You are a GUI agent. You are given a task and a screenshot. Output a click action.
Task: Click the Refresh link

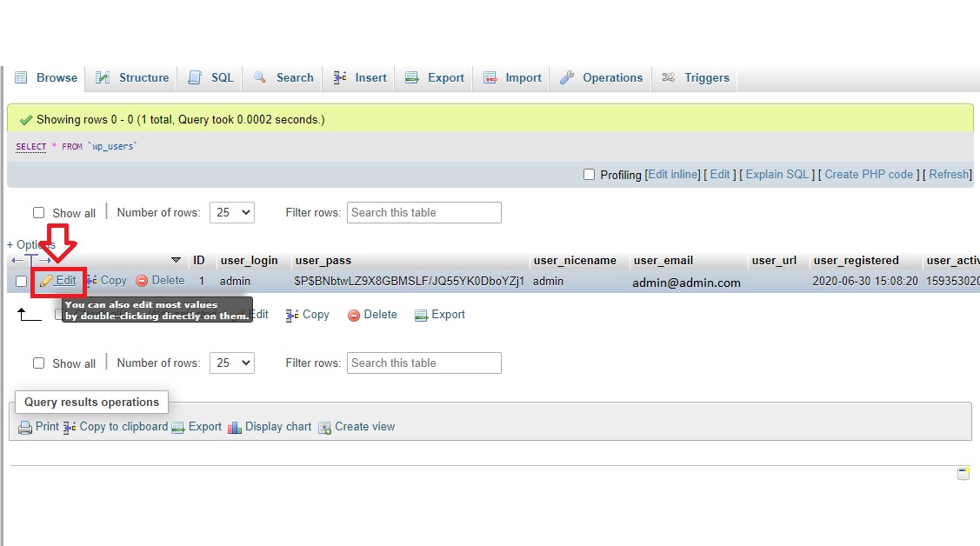coord(949,174)
